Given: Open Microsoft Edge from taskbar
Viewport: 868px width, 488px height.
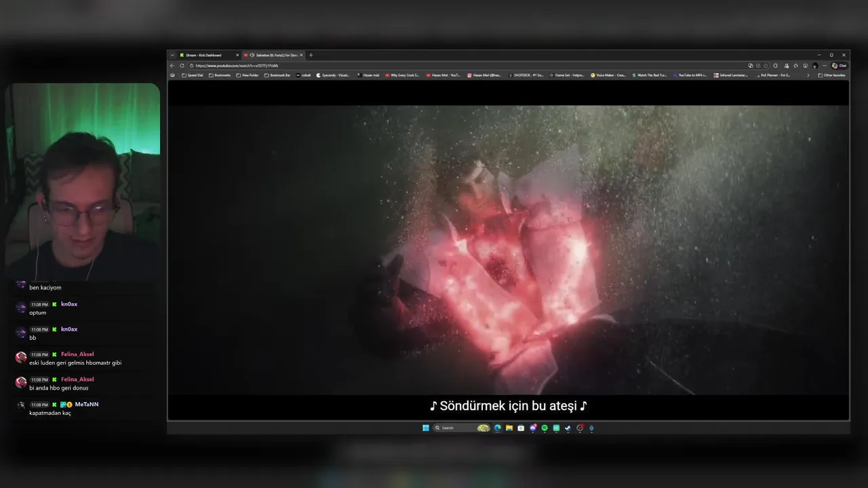Looking at the screenshot, I should tap(498, 428).
